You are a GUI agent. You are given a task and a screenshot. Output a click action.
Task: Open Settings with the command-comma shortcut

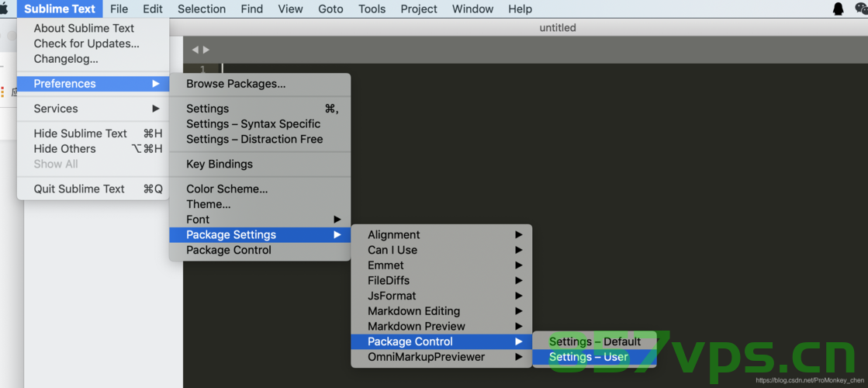coord(260,109)
